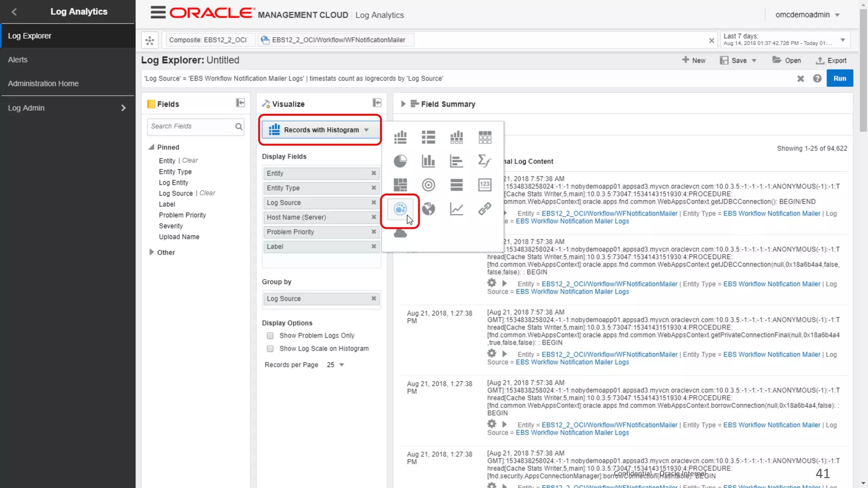Click the topology icon beside the entity filter
The height and width of the screenshot is (488, 868).
(150, 40)
